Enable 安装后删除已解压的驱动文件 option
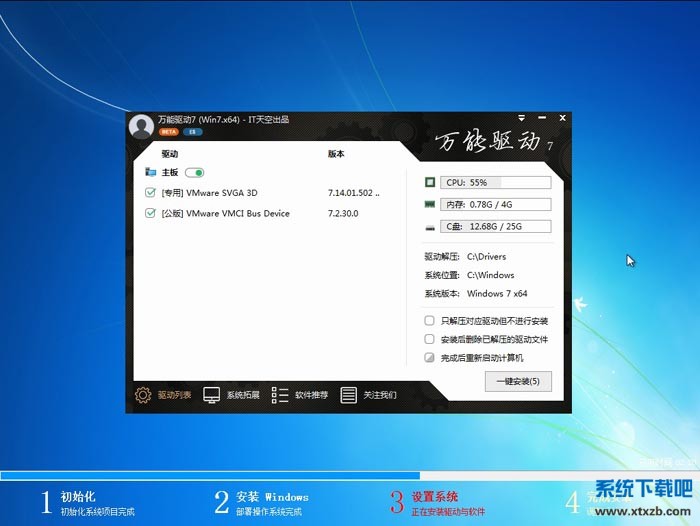The height and width of the screenshot is (526, 700). tap(430, 339)
